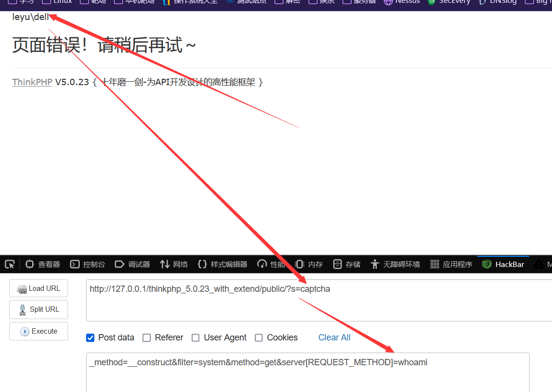Open the ThinkPHP link on the page
The height and width of the screenshot is (392, 552).
click(x=32, y=82)
